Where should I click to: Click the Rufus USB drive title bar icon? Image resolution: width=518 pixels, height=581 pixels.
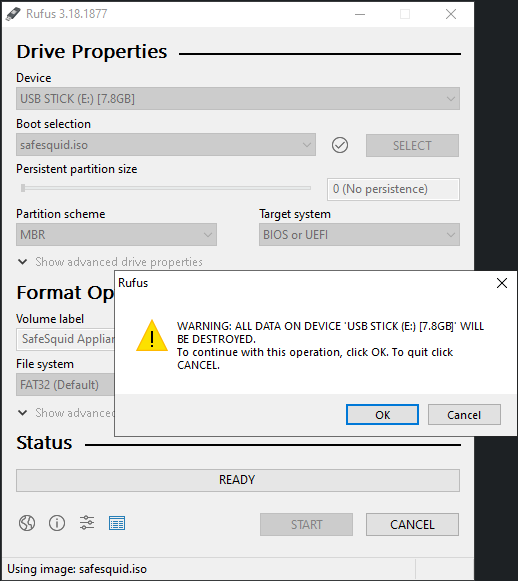(x=13, y=14)
